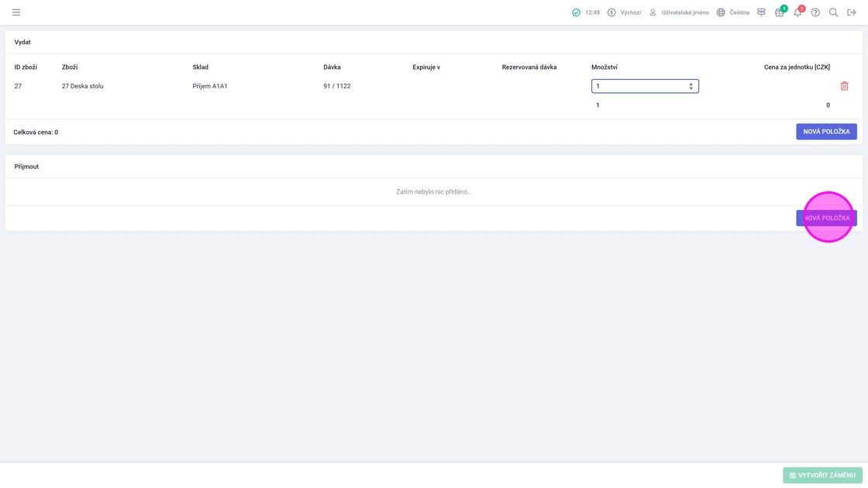868x488 pixels.
Task: Change language from Čeština
Action: pyautogui.click(x=733, y=12)
